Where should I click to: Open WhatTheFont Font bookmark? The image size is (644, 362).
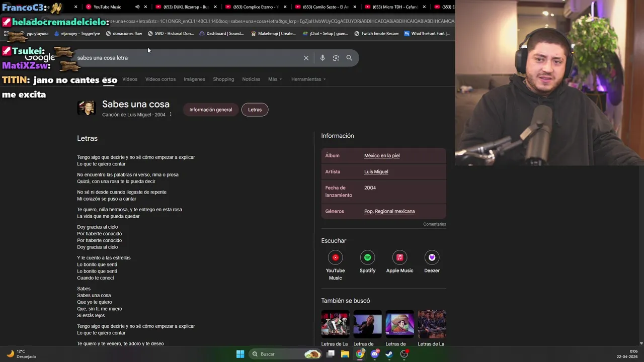[427, 34]
